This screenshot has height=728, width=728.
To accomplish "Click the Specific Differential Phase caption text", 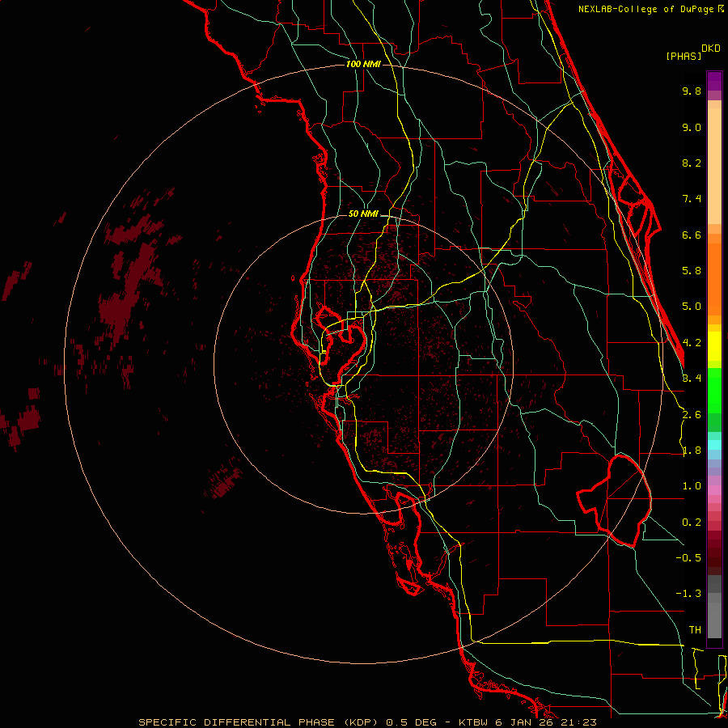I will coord(367,722).
